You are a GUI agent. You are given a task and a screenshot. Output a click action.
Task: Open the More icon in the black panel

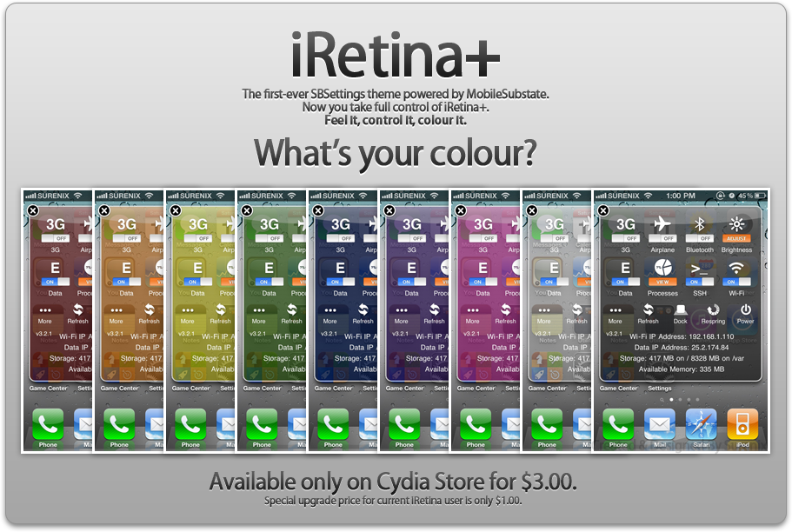pyautogui.click(x=616, y=310)
